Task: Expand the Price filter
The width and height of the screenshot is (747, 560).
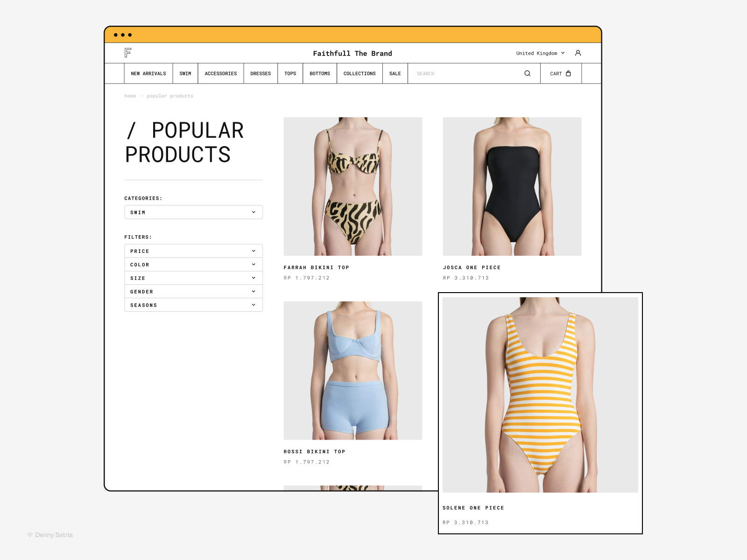Action: (193, 251)
